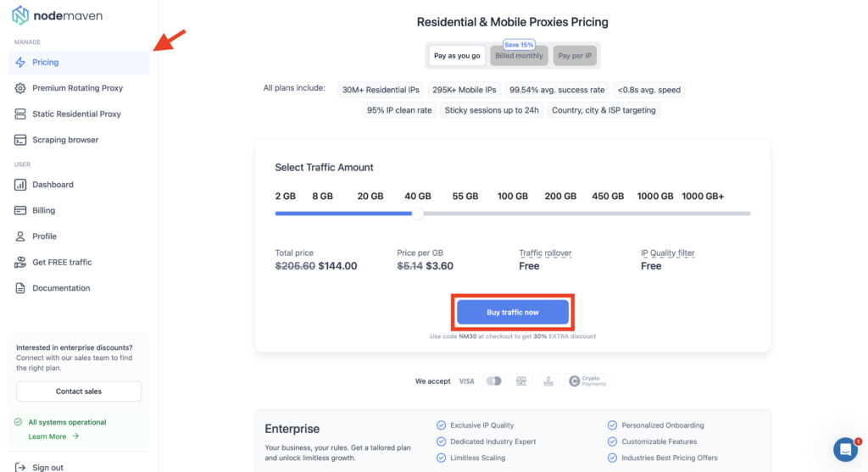Click All systems operational status text
This screenshot has height=472, width=868.
[67, 422]
